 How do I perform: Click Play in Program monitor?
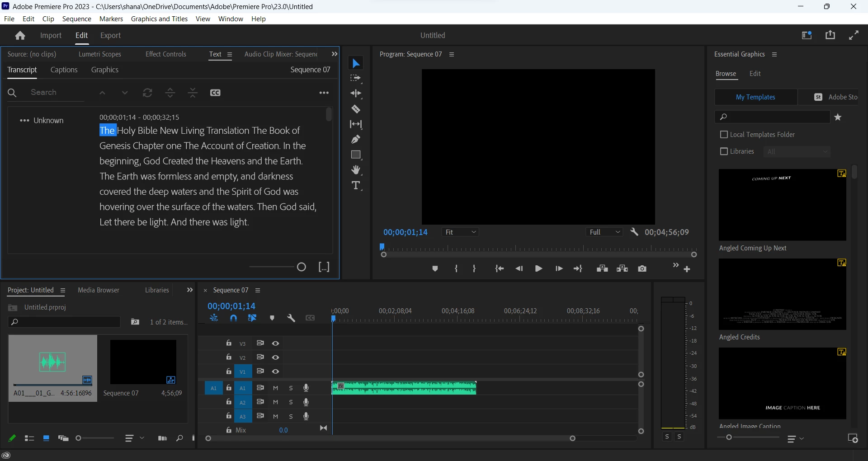click(538, 268)
